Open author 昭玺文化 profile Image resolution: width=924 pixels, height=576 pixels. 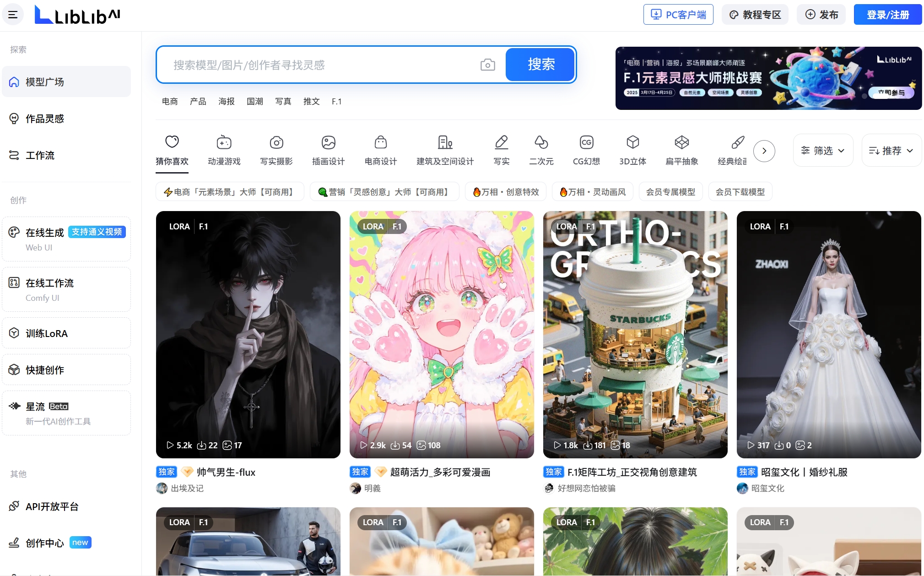point(761,488)
